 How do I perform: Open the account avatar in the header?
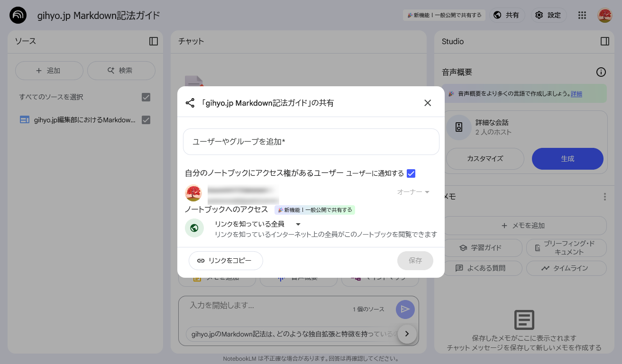(x=605, y=15)
